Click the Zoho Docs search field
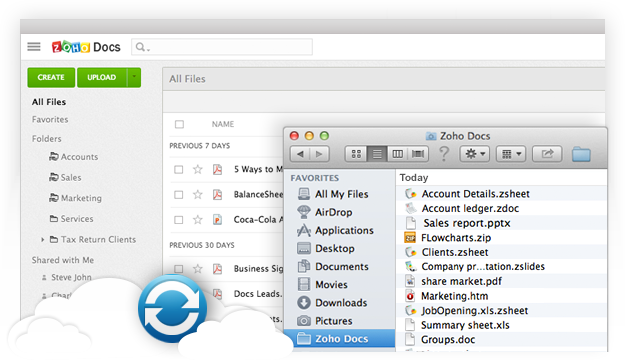625x360 pixels. tap(222, 47)
